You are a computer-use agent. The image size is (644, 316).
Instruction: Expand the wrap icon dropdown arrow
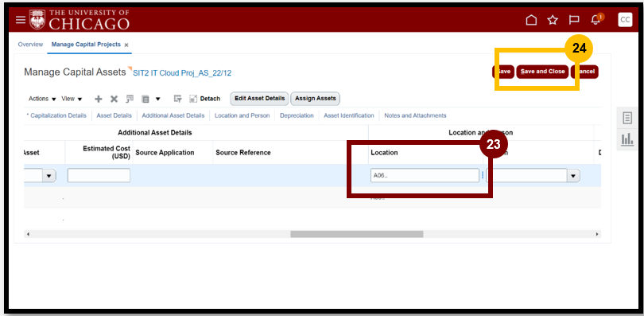[x=157, y=99]
